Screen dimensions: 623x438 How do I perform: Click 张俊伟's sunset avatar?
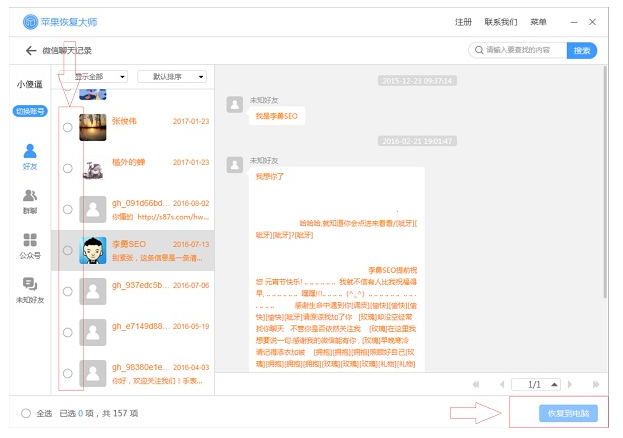pos(93,127)
